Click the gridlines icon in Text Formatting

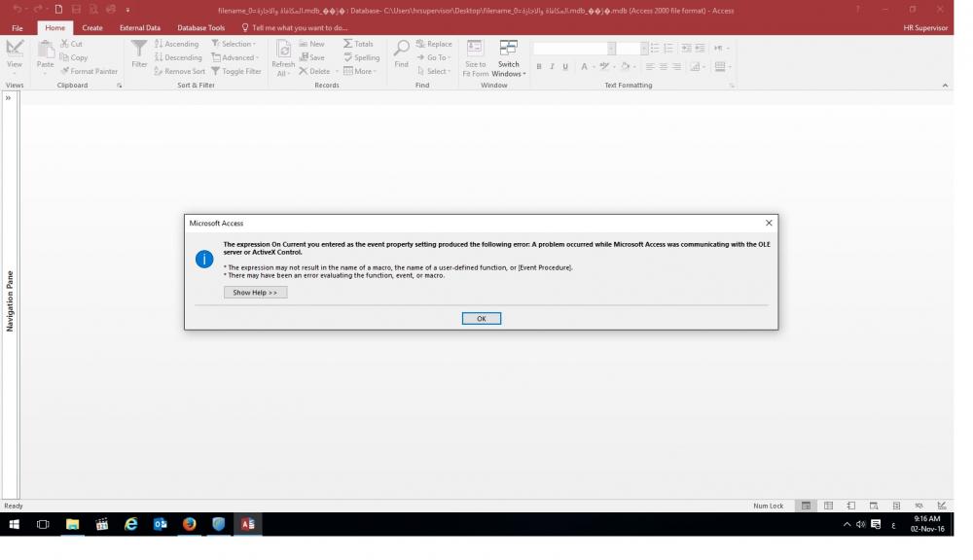[720, 66]
